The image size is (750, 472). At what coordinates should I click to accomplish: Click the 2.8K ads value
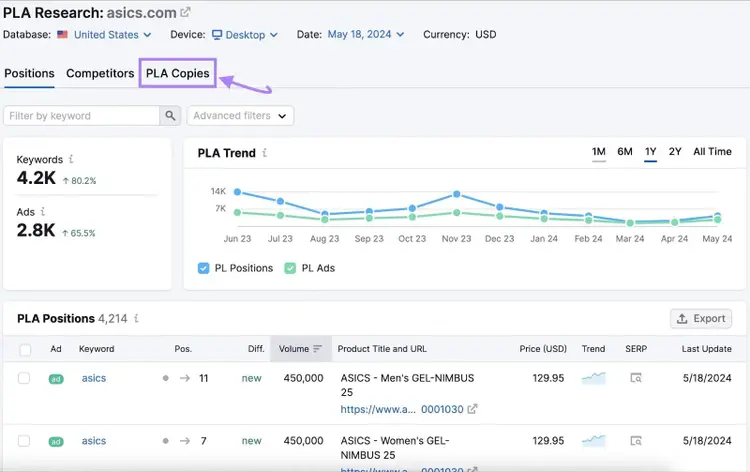click(x=36, y=230)
